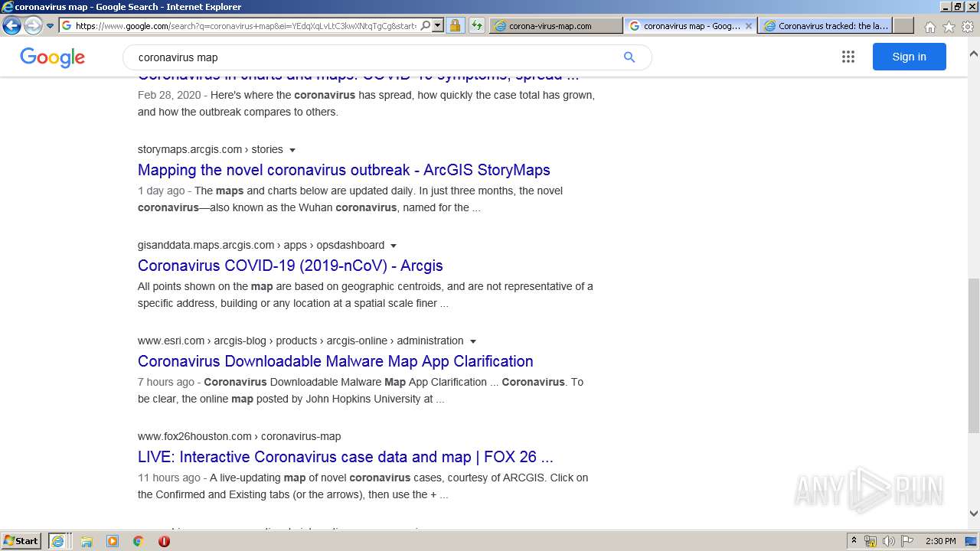The image size is (980, 551).
Task: Switch to the Coronavirus tracked tab
Action: pos(825,25)
